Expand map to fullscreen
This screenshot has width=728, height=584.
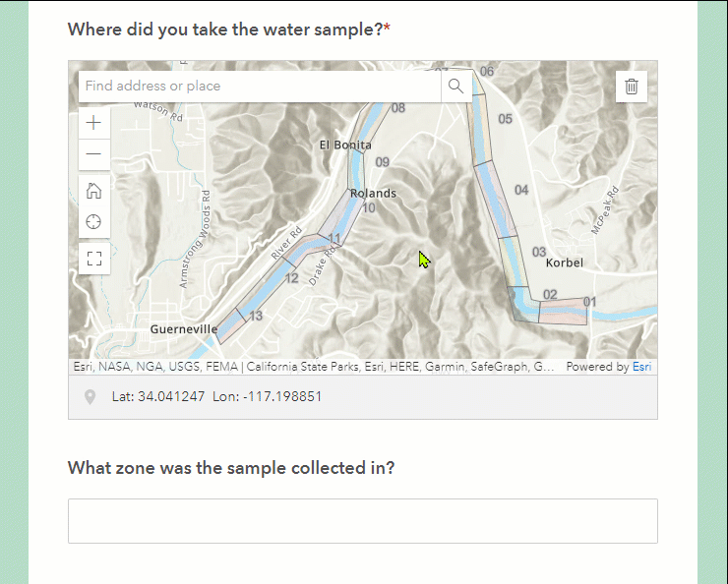[94, 259]
